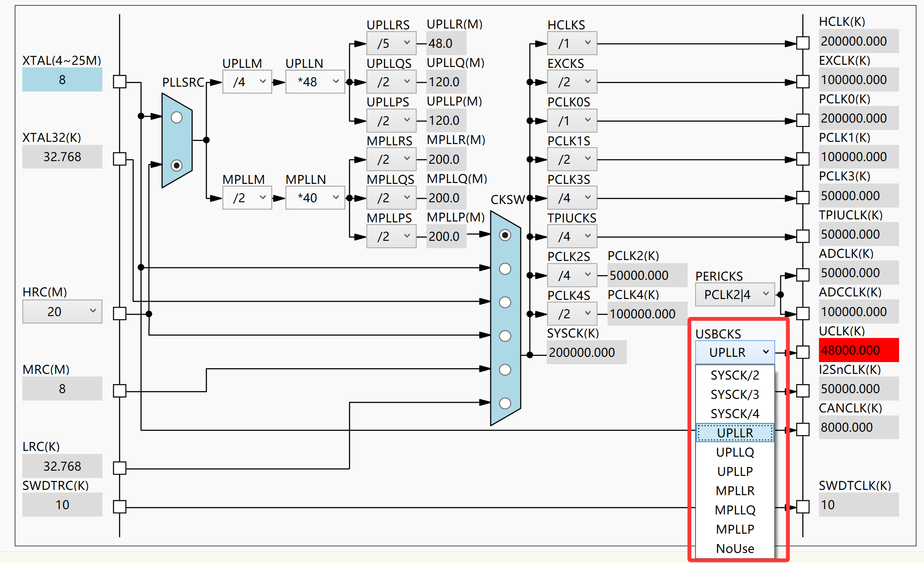Select NoUse option in USBCKS list

[734, 549]
